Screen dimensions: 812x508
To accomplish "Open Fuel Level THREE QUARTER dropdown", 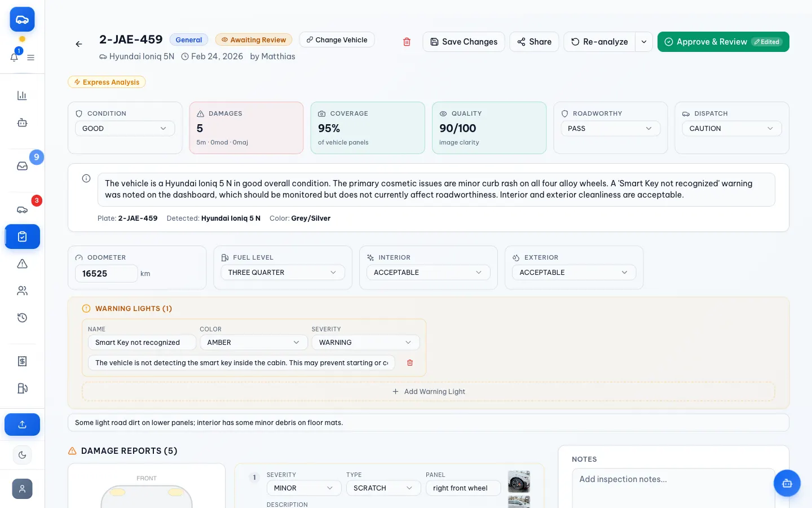I will point(283,273).
